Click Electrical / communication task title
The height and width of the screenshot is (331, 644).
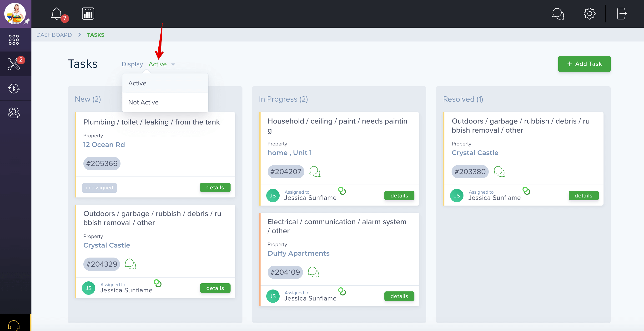click(337, 226)
